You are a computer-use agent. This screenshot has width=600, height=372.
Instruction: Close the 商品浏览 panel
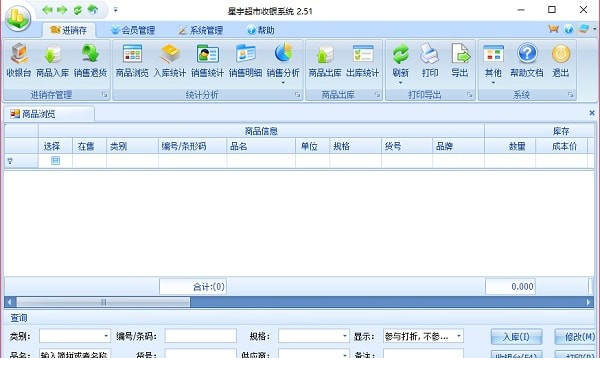click(x=592, y=113)
